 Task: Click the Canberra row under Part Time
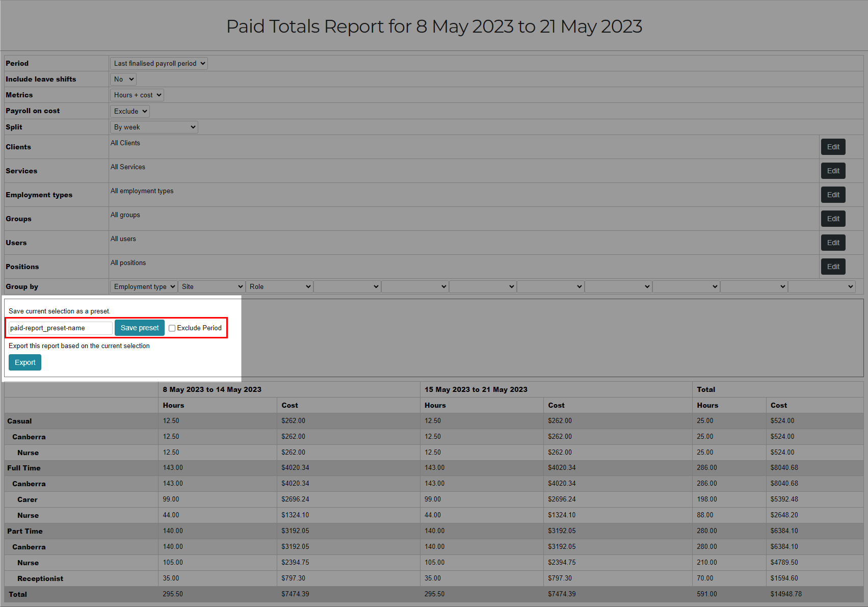tap(29, 547)
